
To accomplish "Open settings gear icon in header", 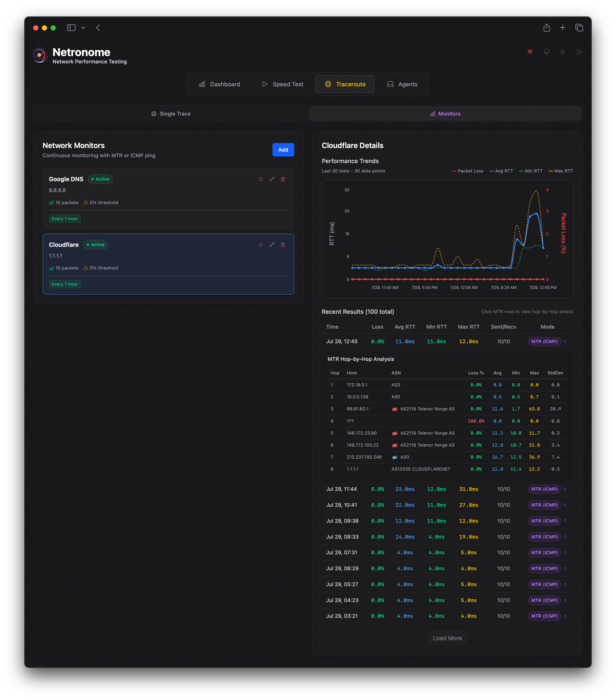I will pos(563,52).
